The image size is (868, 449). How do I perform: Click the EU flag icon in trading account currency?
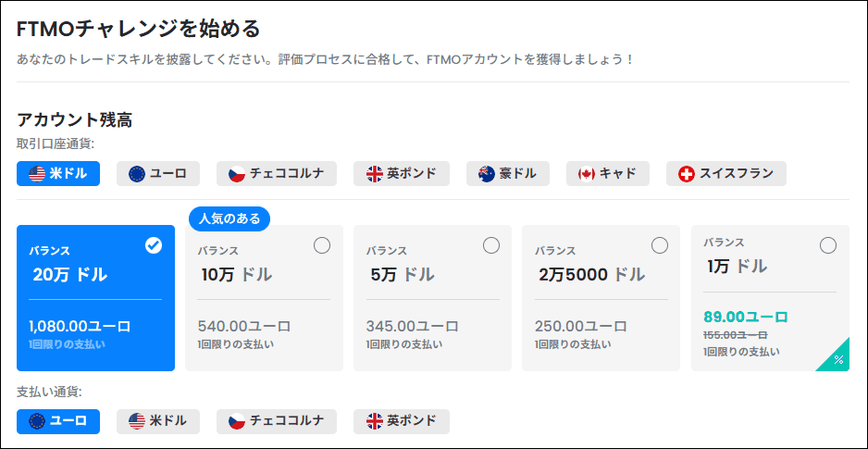(x=137, y=174)
